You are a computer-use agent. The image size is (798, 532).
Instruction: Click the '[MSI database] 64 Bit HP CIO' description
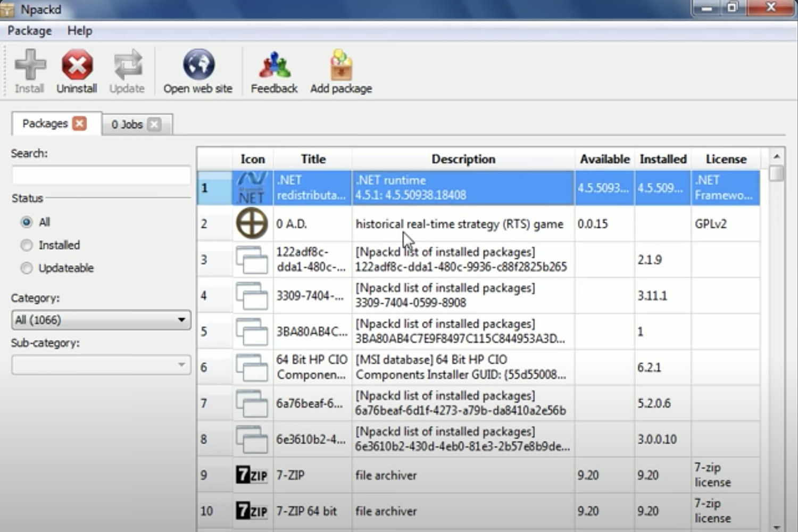pos(463,368)
